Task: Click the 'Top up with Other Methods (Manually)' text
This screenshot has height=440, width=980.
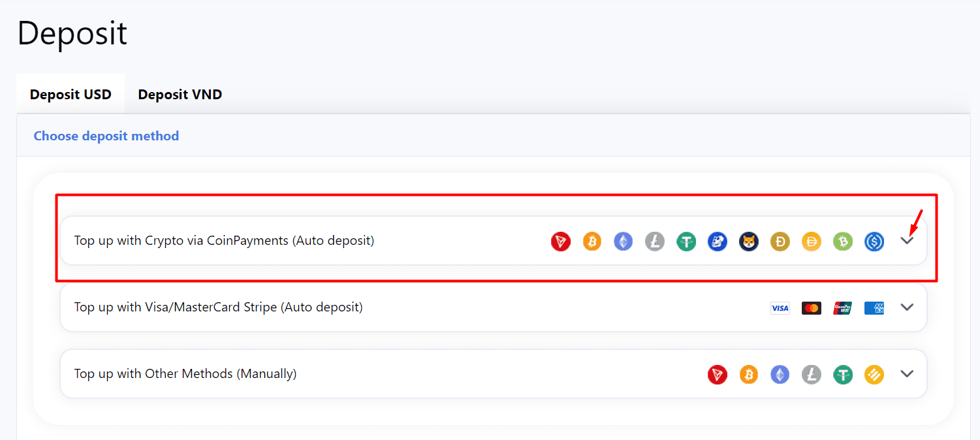Action: (185, 374)
